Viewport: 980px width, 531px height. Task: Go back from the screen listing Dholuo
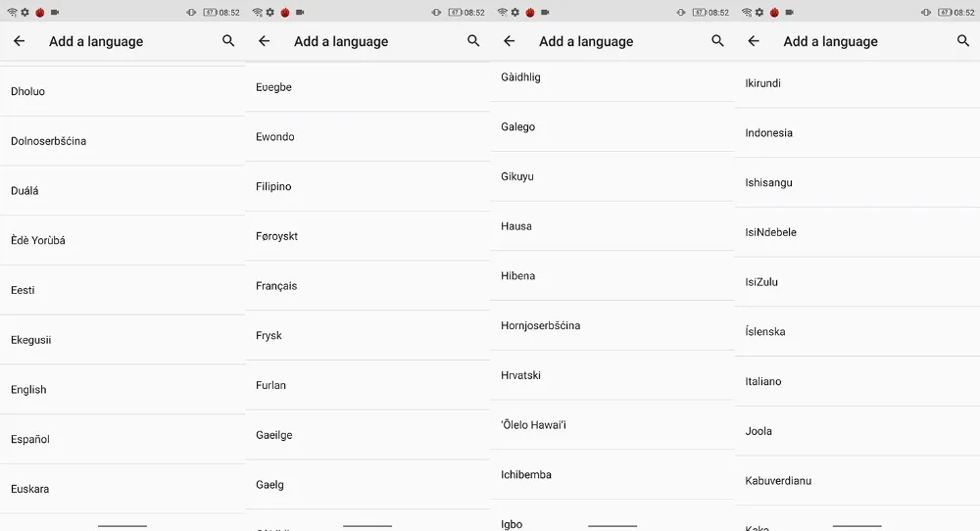click(20, 41)
